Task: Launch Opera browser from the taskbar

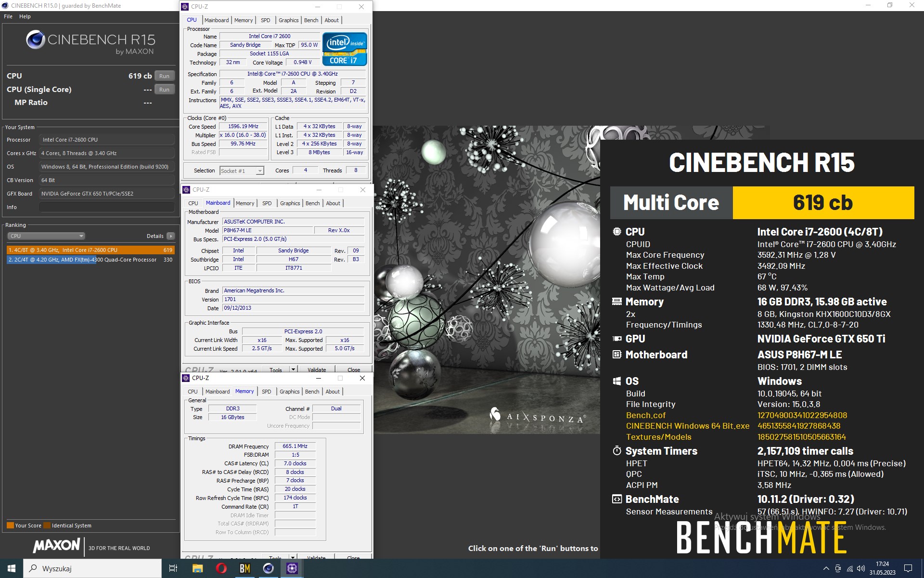Action: 221,568
